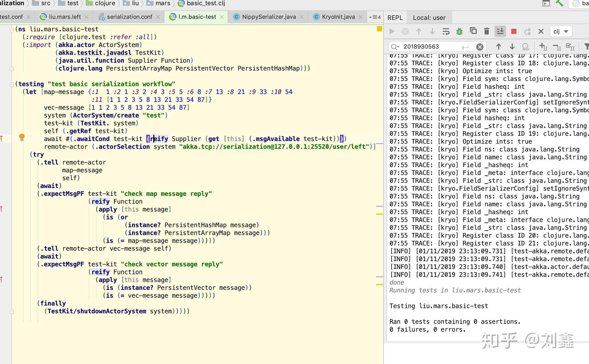Click the green hammer build icon
The height and width of the screenshot is (364, 589).
[559, 3]
